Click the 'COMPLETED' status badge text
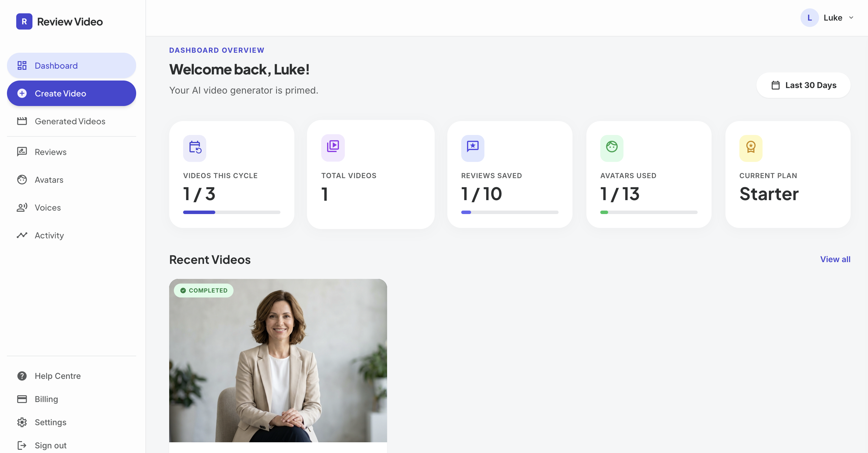This screenshot has width=868, height=453. coord(208,290)
